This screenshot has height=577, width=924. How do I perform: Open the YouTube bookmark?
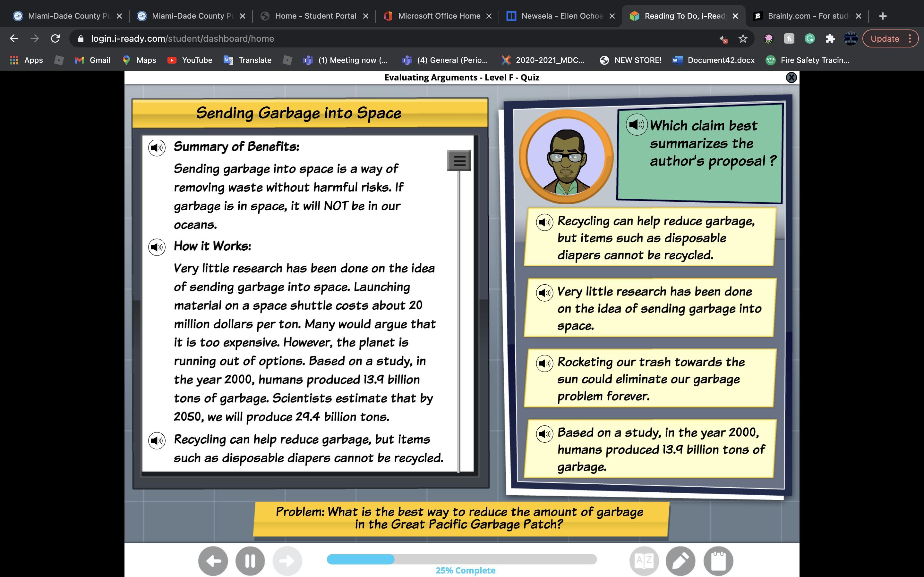click(190, 60)
